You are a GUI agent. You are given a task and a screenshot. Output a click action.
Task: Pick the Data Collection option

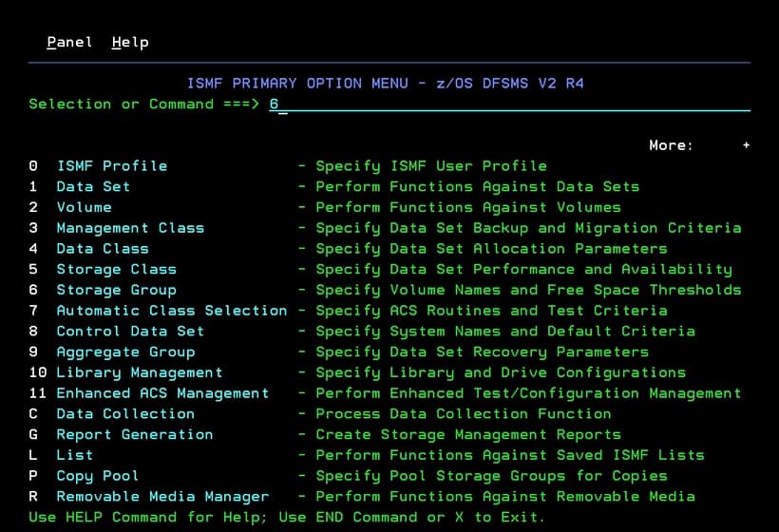tap(125, 414)
